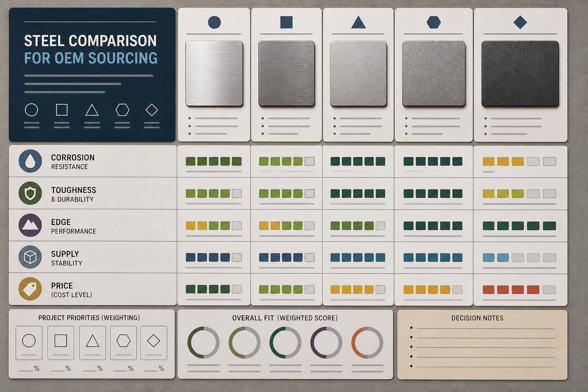This screenshot has width=588, height=392.
Task: Click the orange-red Overall Fit ring
Action: pos(367,343)
